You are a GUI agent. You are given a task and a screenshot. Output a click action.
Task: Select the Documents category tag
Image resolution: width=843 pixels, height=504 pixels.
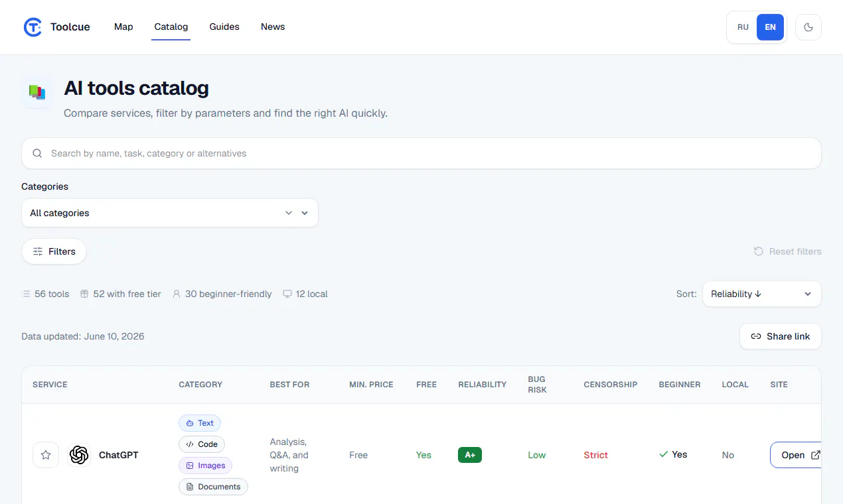[213, 487]
